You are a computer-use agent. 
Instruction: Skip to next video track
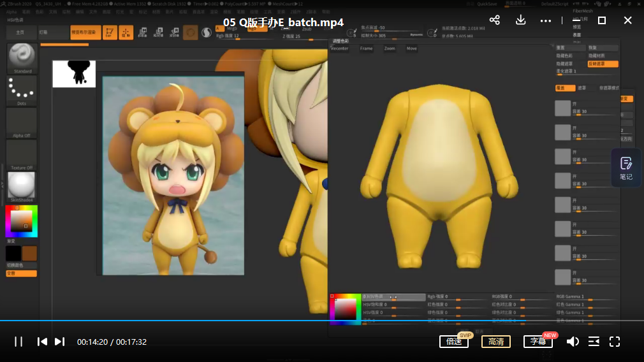[59, 342]
